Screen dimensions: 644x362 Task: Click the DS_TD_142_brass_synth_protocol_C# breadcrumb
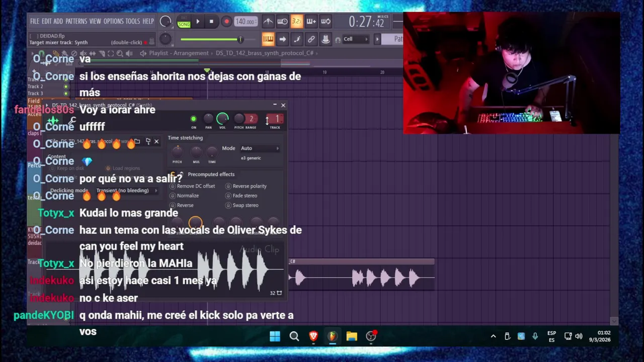point(265,53)
